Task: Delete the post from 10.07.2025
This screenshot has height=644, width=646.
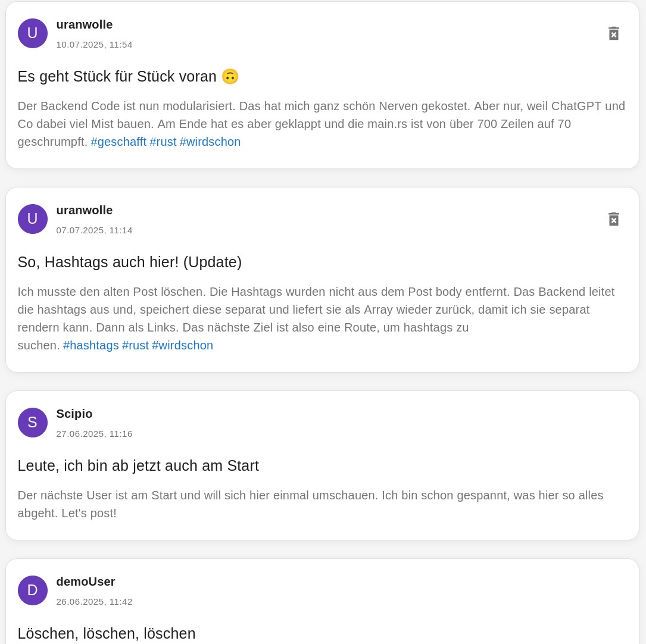Action: 613,33
